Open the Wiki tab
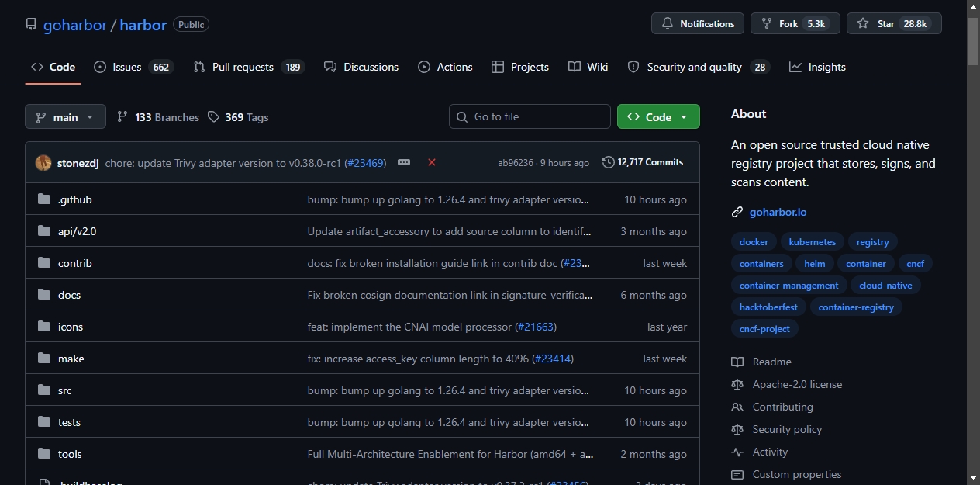The image size is (980, 485). (588, 67)
